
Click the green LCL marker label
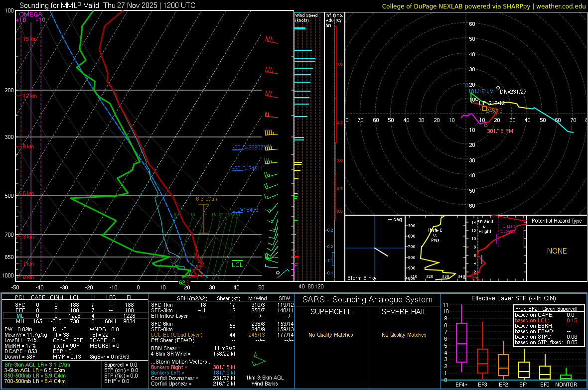237,265
